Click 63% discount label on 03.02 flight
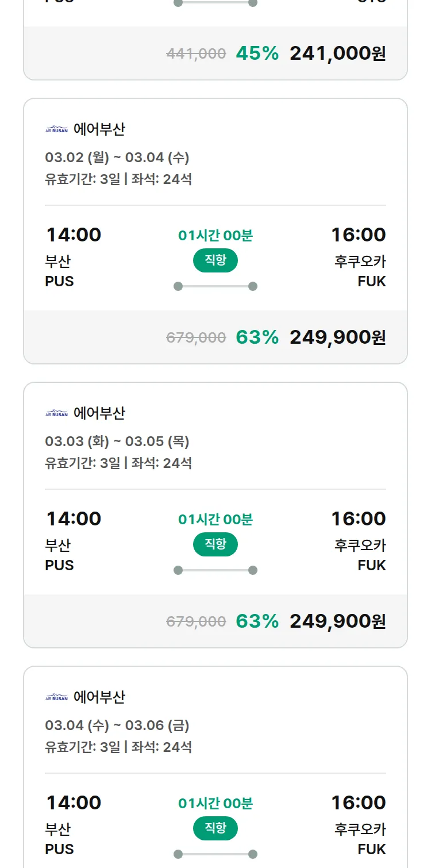Viewport: 431px width, 868px height. pos(257,337)
